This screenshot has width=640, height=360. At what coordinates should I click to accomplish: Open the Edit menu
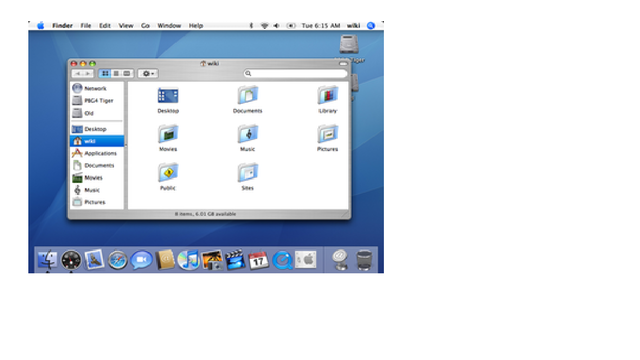[x=105, y=26]
